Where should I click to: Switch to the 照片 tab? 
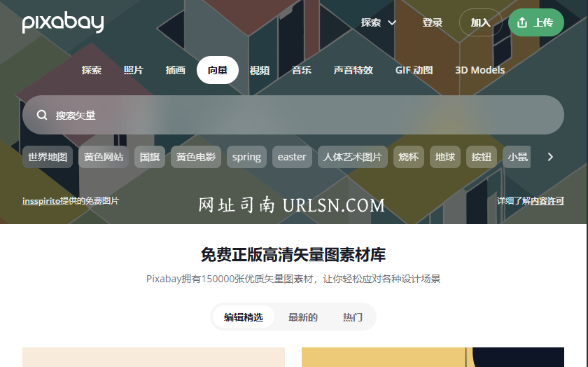coord(133,70)
